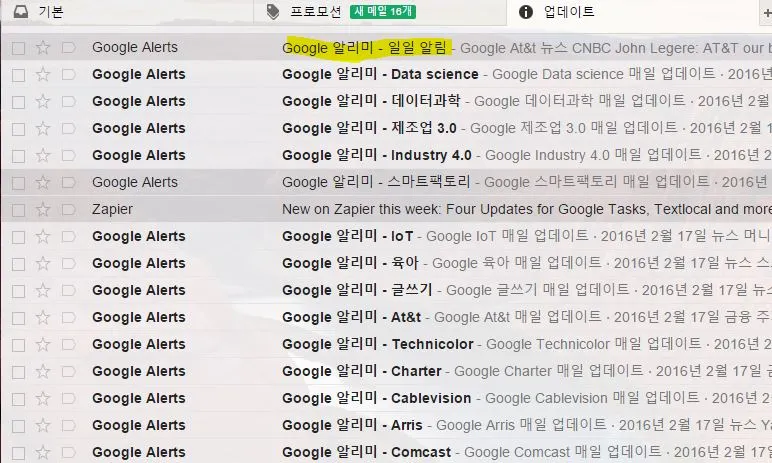
Task: Mark Data science email as important
Action: [x=68, y=75]
